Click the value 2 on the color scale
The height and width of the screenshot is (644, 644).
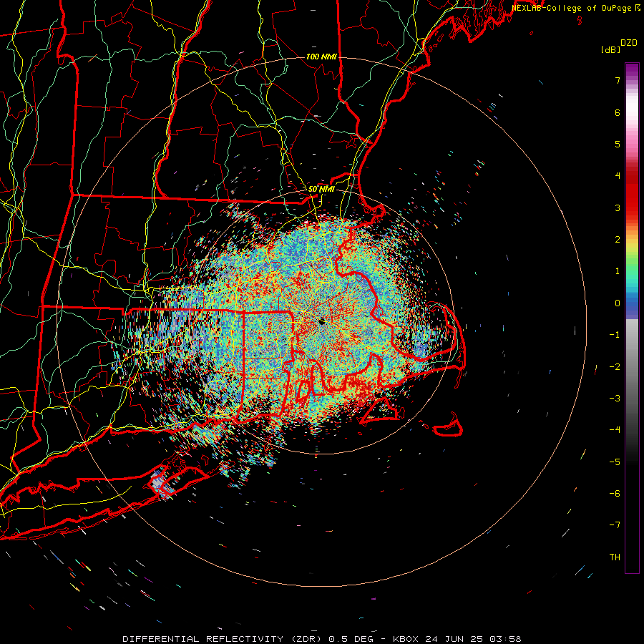(618, 240)
